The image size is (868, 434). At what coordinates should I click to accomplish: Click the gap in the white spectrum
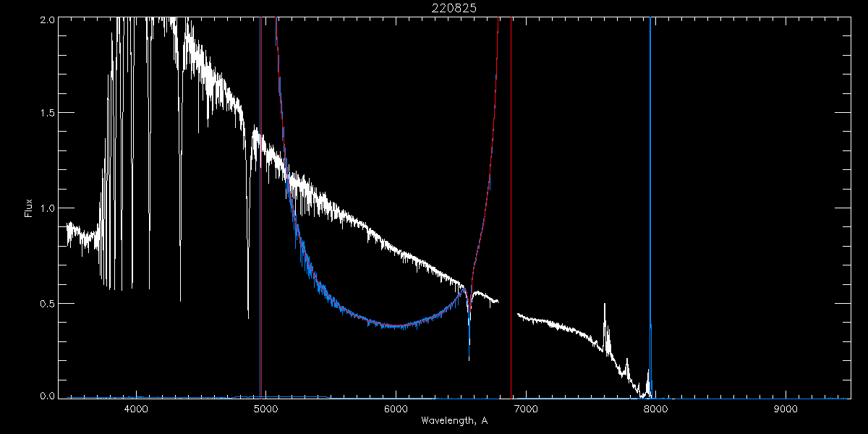[507, 307]
